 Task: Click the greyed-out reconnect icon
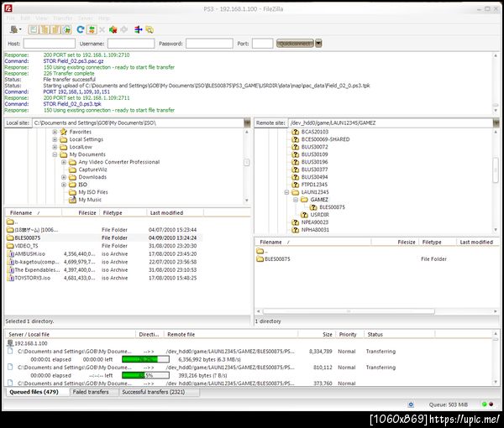[x=124, y=29]
